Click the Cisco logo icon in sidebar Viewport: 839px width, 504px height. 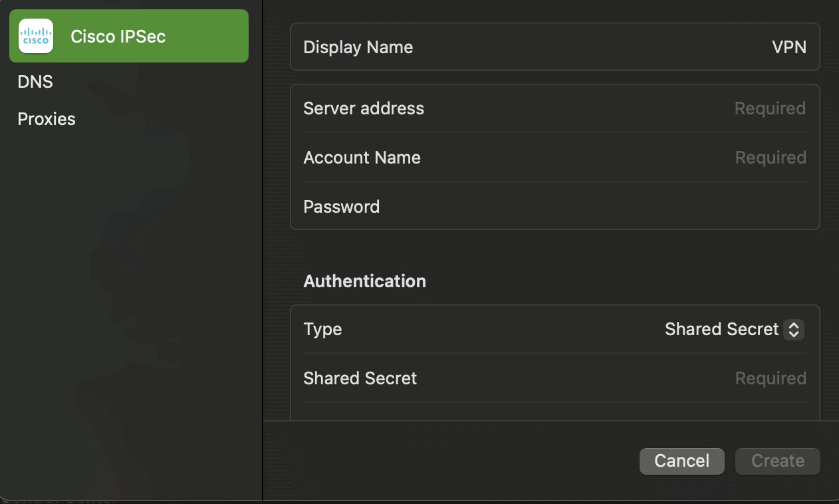35,36
